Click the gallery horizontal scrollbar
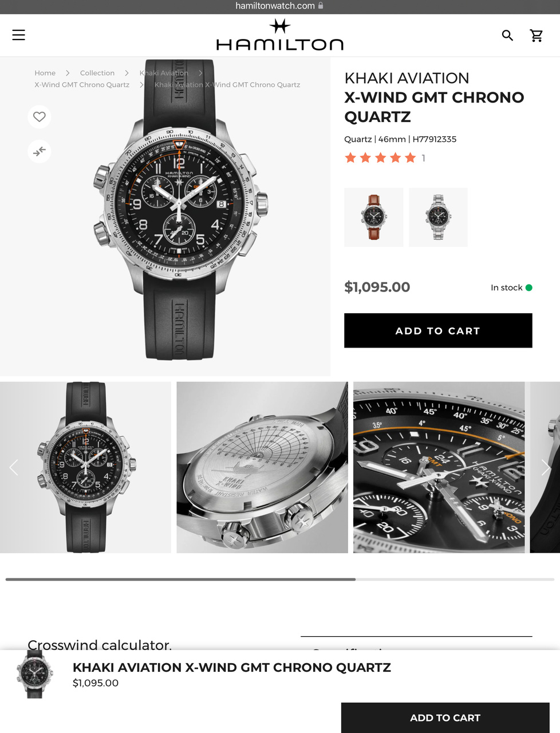The height and width of the screenshot is (733, 560). (280, 580)
